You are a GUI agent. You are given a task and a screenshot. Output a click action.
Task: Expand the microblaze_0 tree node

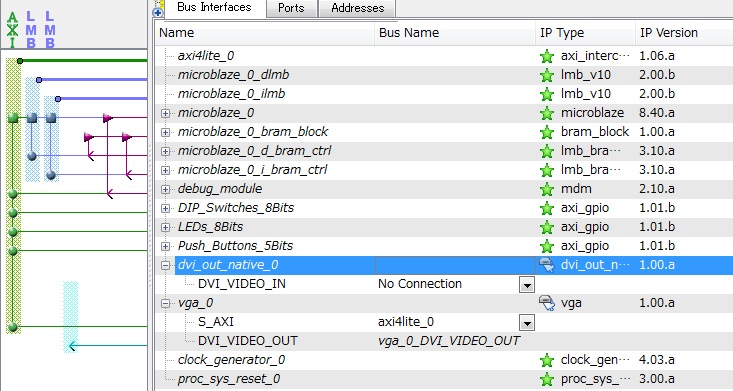[x=165, y=113]
